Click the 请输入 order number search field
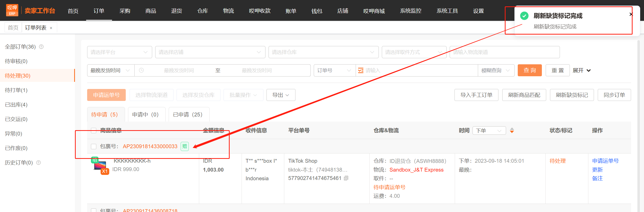Image resolution: width=644 pixels, height=212 pixels. coord(417,70)
